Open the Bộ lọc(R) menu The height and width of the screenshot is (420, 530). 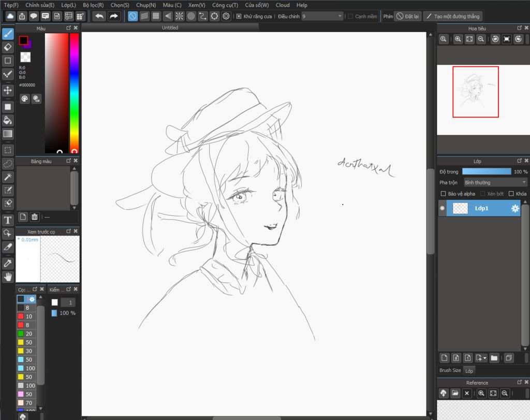93,5
